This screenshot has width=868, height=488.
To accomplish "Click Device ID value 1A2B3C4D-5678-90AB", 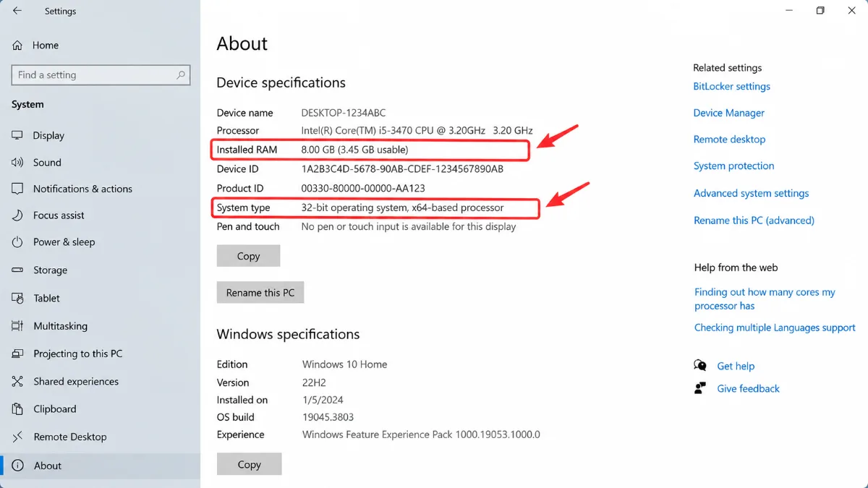I will [x=402, y=169].
